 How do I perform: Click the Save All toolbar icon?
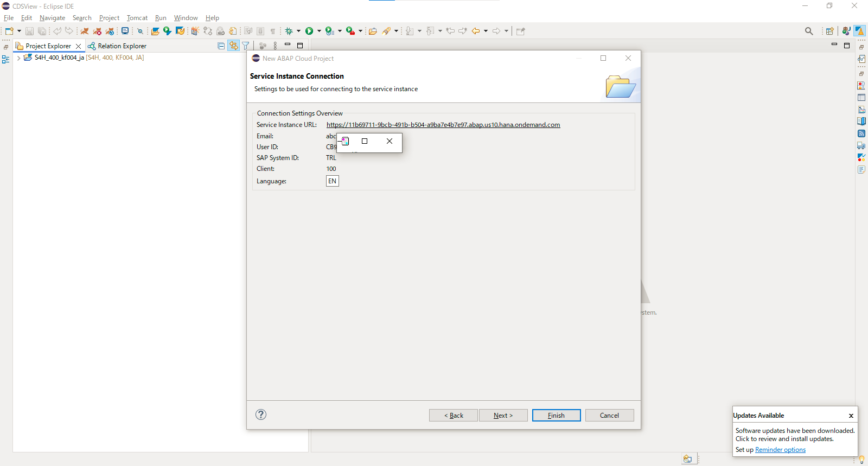pyautogui.click(x=42, y=31)
